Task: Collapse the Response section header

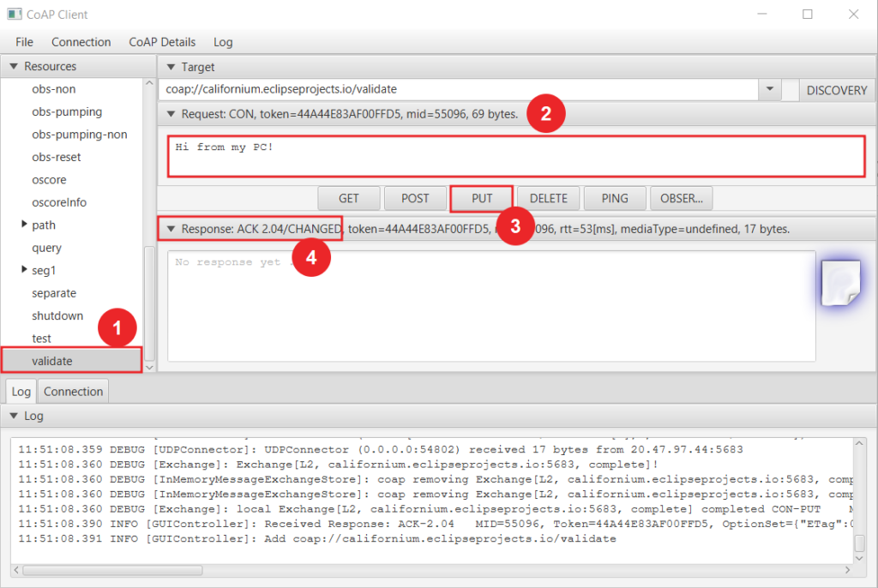Action: pyautogui.click(x=171, y=229)
